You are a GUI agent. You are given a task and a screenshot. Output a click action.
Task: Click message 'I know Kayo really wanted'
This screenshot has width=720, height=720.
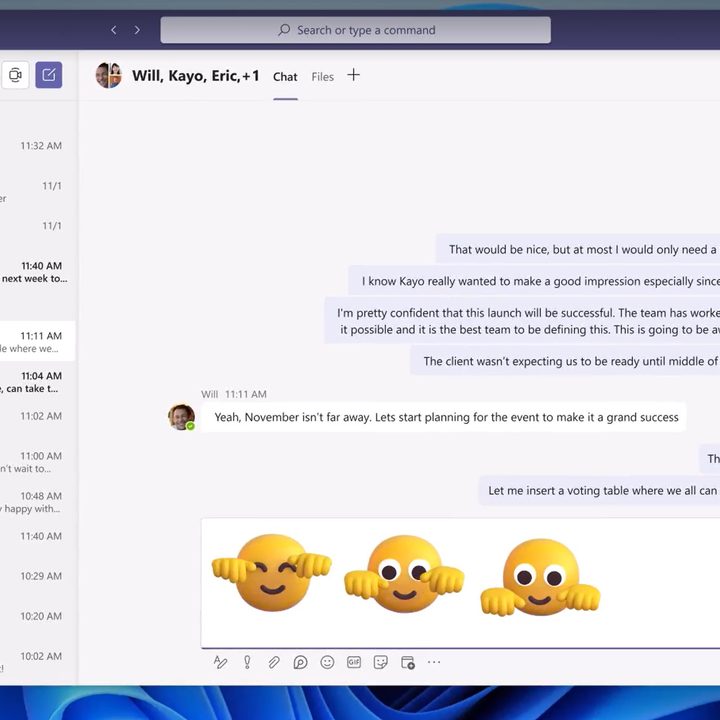tap(534, 281)
